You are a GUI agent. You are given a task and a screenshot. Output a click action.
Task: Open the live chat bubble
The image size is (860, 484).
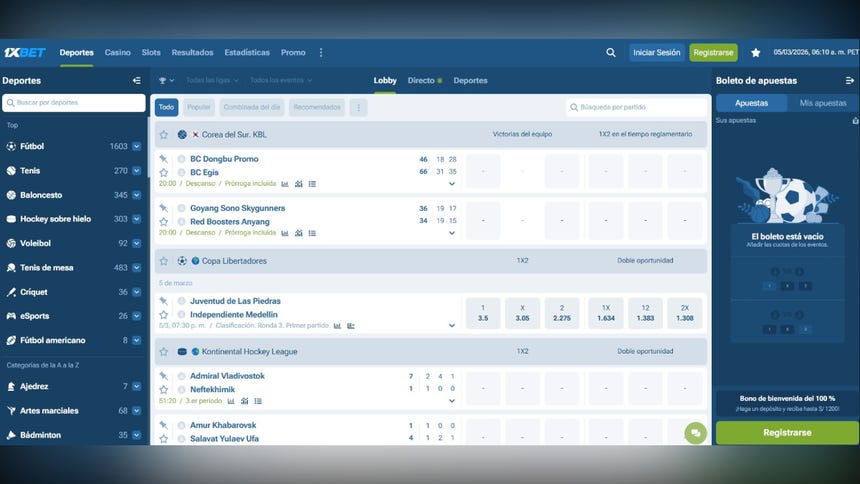click(695, 433)
